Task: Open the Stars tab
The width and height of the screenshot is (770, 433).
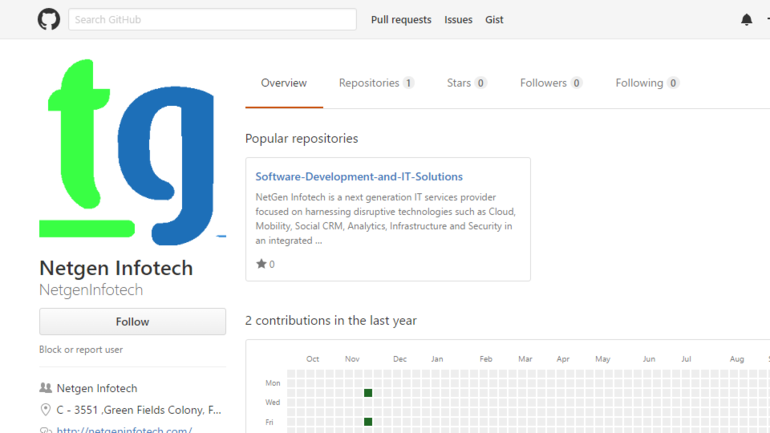Action: [466, 83]
